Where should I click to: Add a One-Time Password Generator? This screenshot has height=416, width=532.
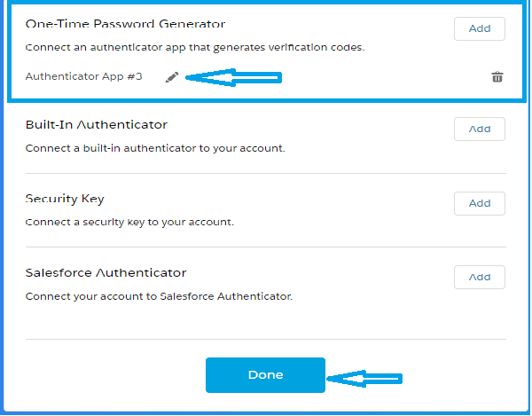(x=480, y=28)
